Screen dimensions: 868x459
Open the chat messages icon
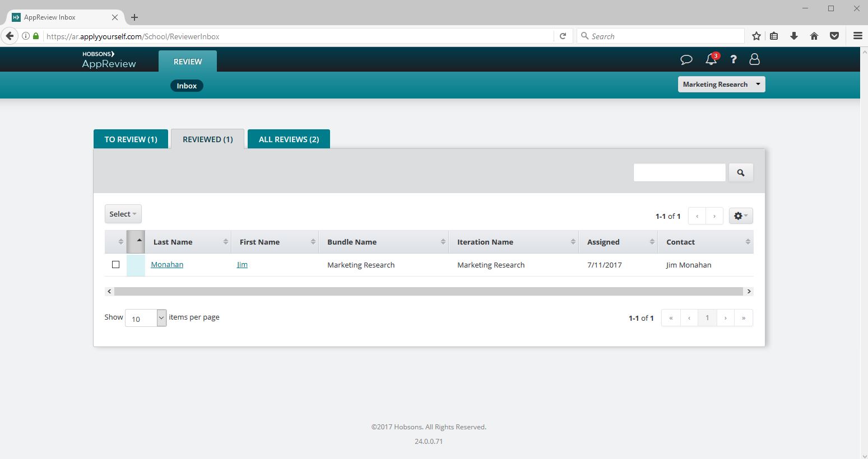[x=686, y=59]
